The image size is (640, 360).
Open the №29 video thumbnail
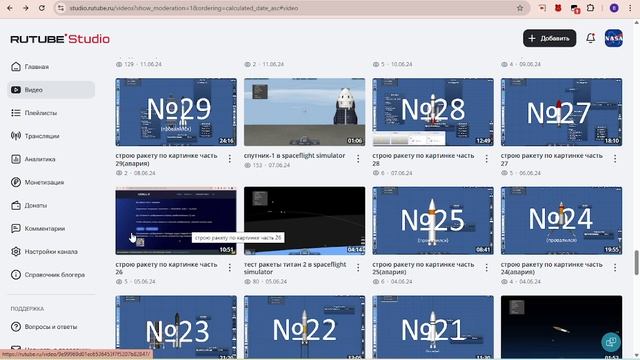pos(176,112)
